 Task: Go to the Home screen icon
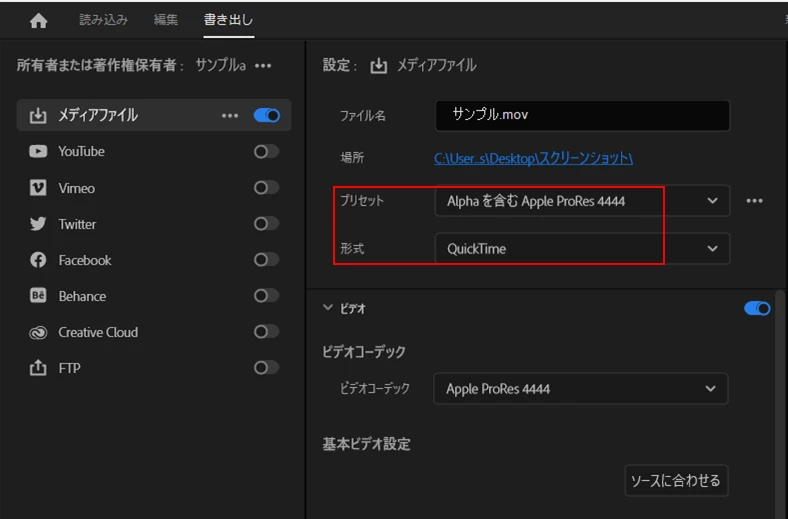38,21
